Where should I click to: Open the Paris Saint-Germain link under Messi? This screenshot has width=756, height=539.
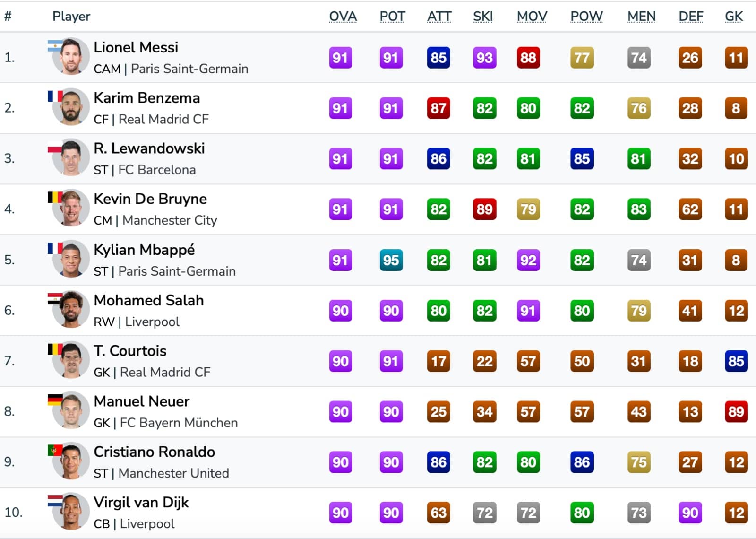coord(189,69)
